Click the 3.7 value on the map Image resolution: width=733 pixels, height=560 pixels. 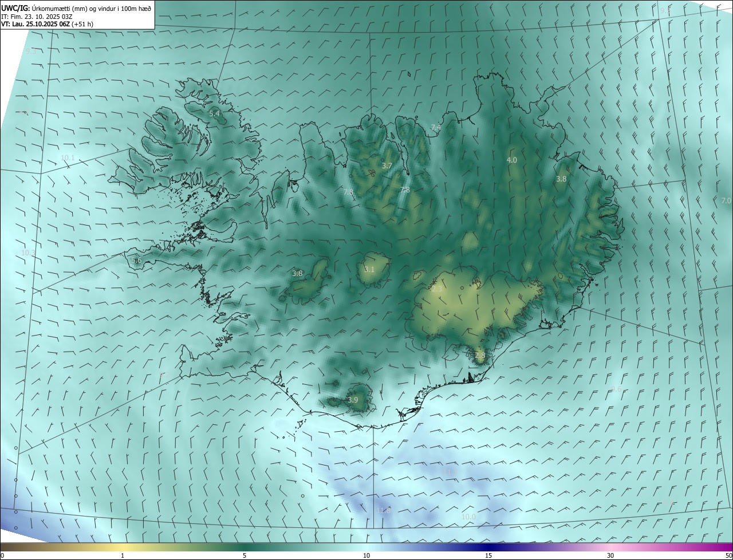coord(387,166)
